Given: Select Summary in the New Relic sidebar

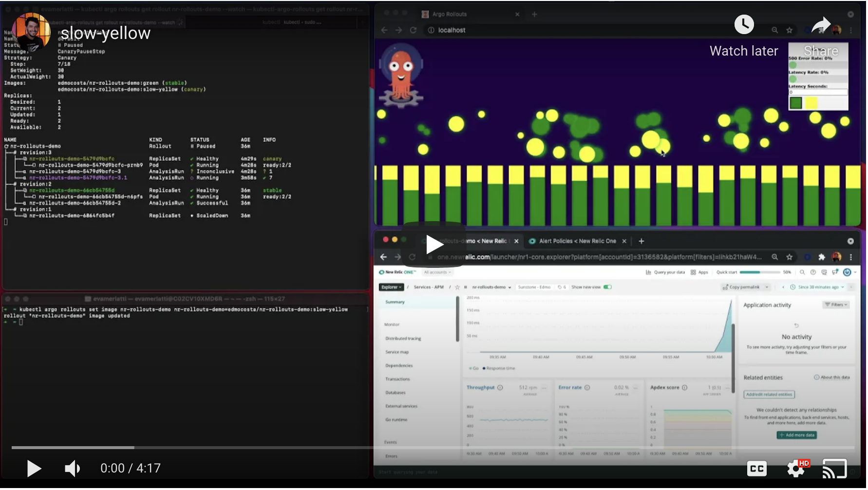Looking at the screenshot, I should point(395,302).
